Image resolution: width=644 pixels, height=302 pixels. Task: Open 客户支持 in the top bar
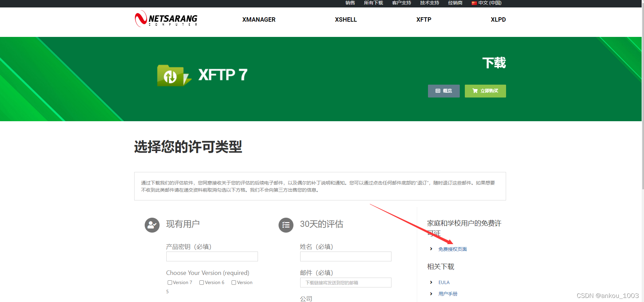(x=402, y=3)
